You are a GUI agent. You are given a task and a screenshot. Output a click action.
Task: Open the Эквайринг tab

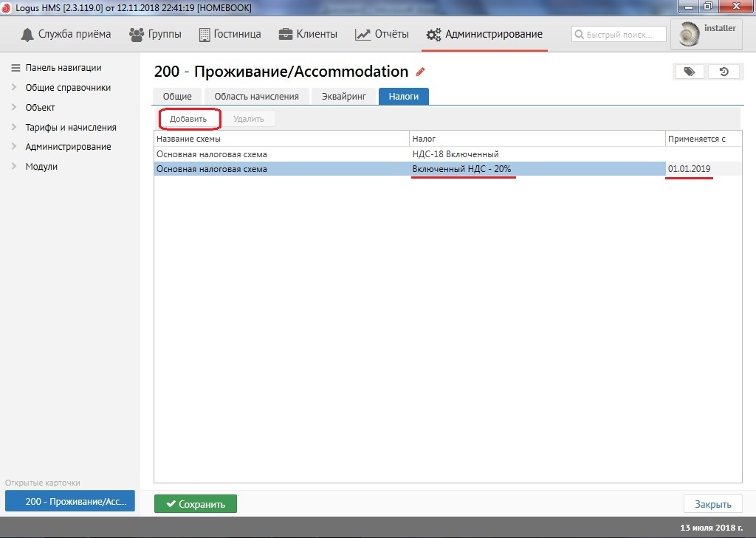click(343, 96)
